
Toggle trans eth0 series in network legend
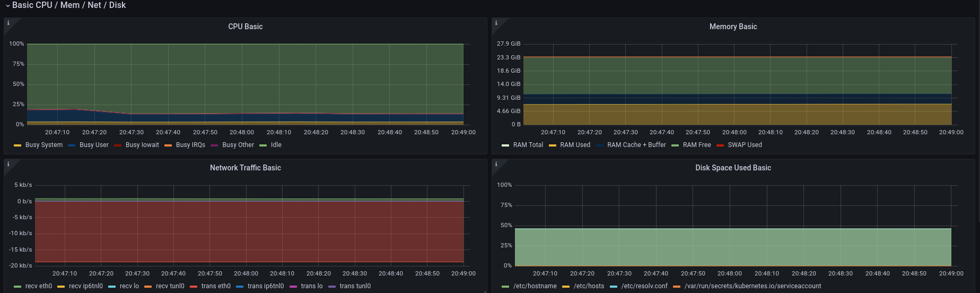click(x=216, y=286)
